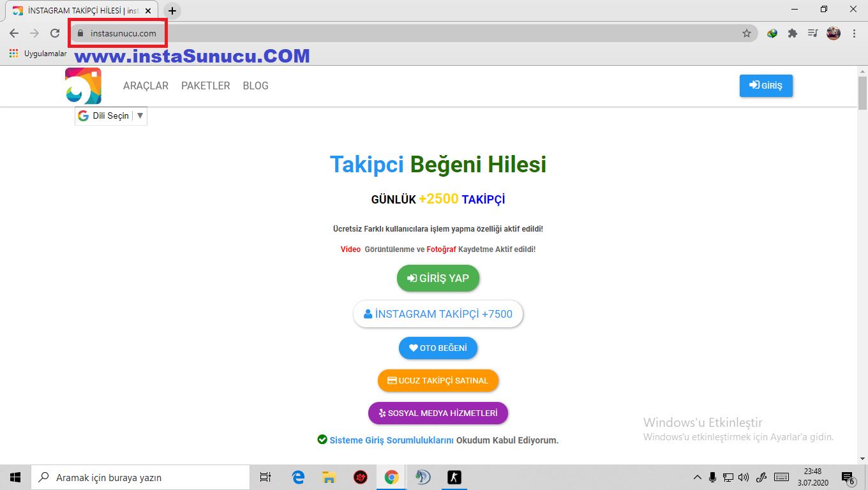Click the SOSYAL MEDYA HİZMETLERİ button
The image size is (868, 490).
438,413
